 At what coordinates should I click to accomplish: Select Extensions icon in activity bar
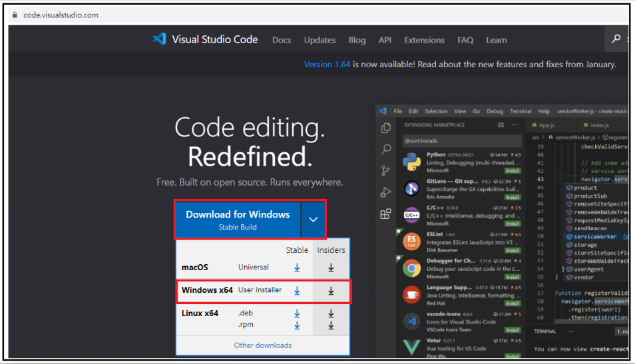[x=385, y=214]
